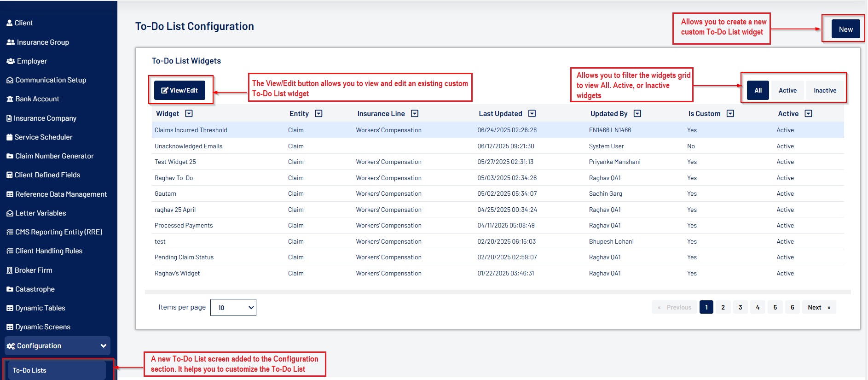Open To-Do Lists in the sidebar
The image size is (868, 380).
[x=29, y=370]
